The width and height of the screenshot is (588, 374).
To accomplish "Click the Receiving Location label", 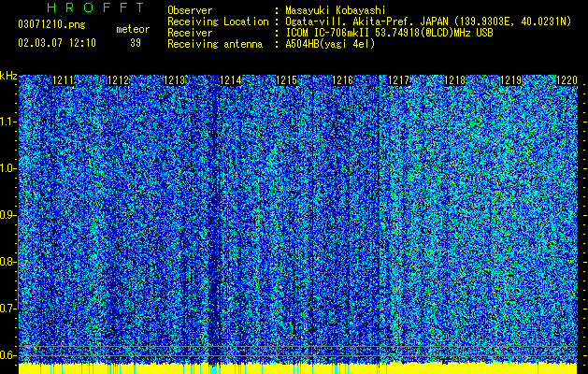I will tap(218, 22).
